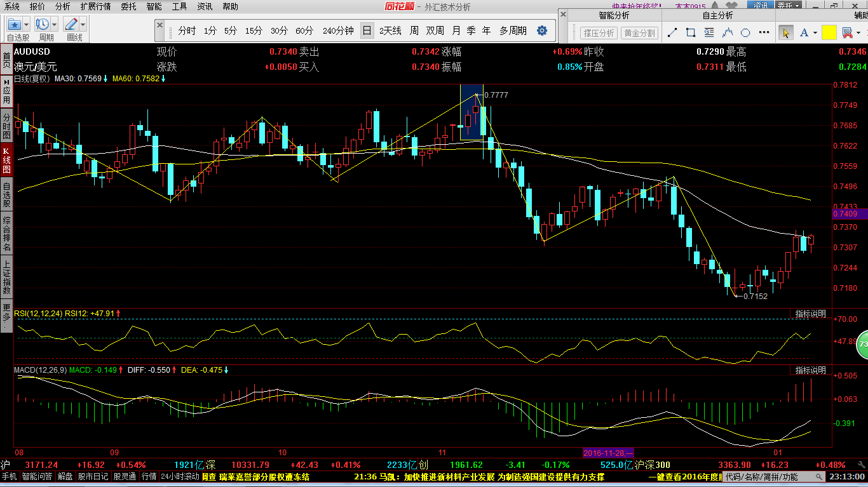Close the drawing analysis panel
This screenshot has width=868, height=487.
pos(563,15)
